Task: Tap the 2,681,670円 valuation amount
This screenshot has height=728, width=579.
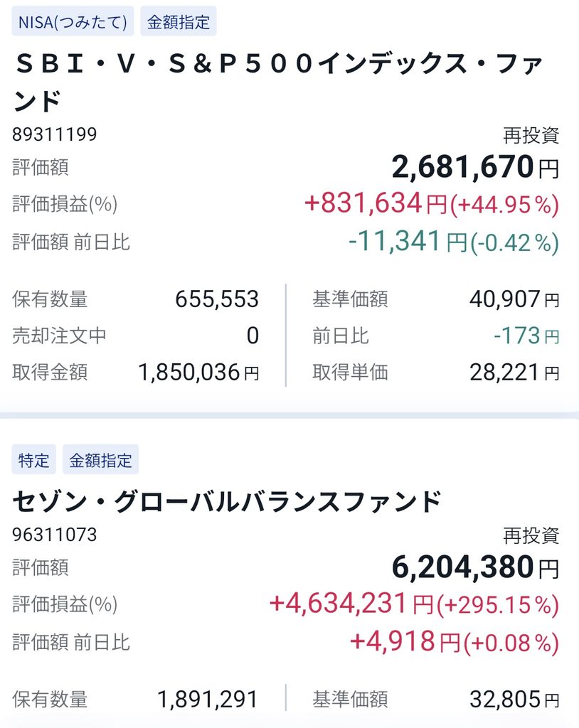Action: pyautogui.click(x=475, y=166)
